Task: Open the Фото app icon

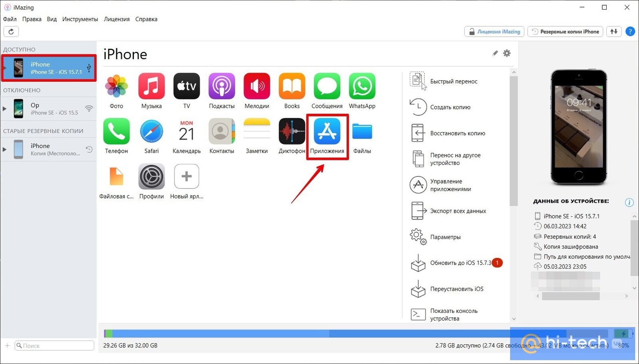Action: pos(116,86)
